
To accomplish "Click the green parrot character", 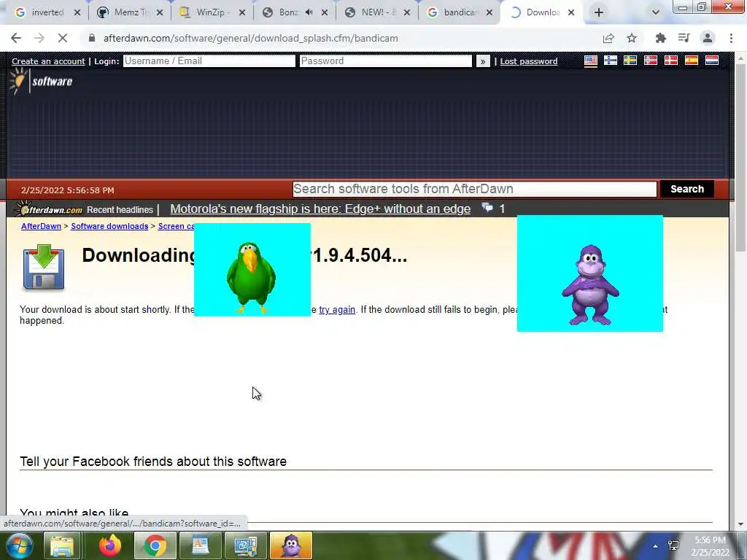I will point(251,278).
